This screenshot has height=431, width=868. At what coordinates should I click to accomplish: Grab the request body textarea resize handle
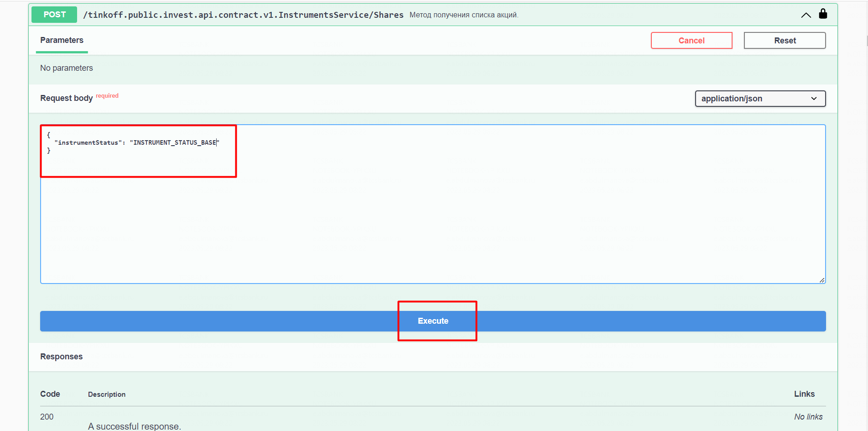821,280
